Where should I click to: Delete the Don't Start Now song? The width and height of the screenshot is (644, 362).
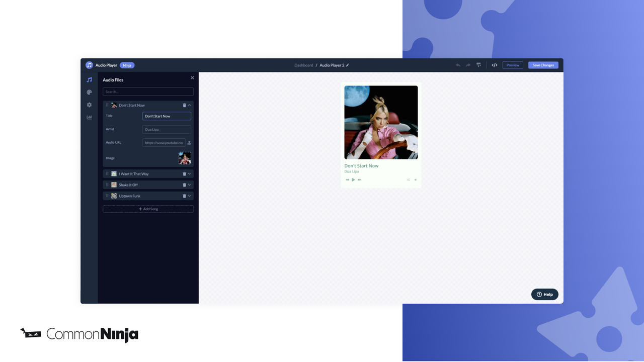pyautogui.click(x=184, y=105)
